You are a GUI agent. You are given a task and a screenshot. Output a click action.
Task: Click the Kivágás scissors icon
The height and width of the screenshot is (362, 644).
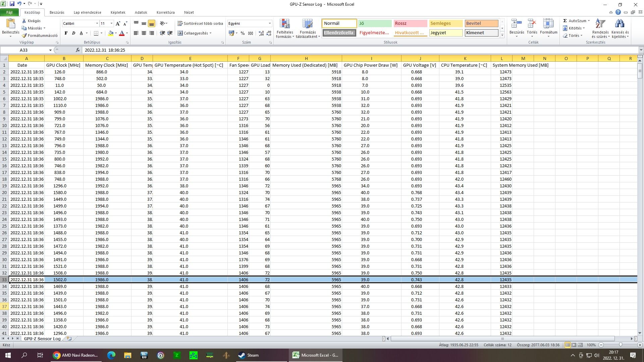[24, 21]
